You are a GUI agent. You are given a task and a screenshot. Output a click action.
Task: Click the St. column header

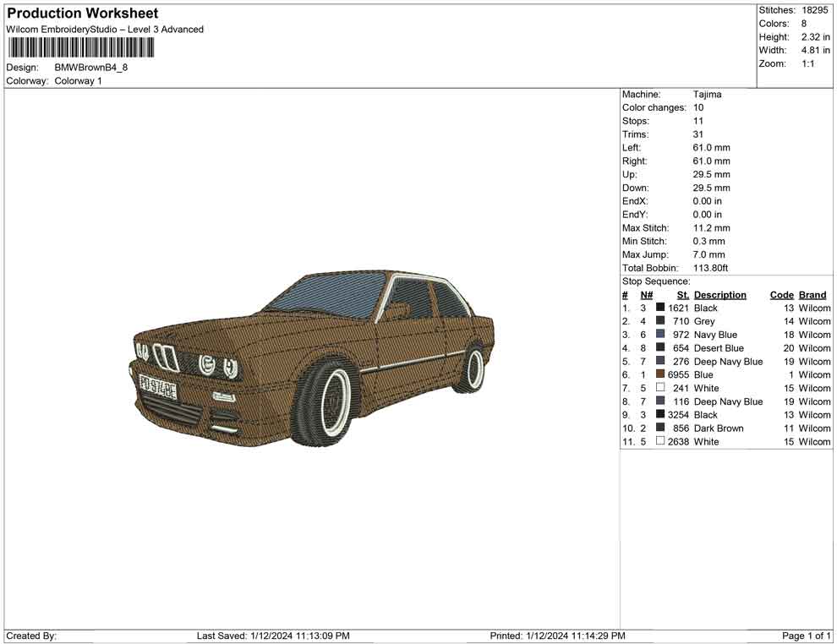(x=683, y=295)
